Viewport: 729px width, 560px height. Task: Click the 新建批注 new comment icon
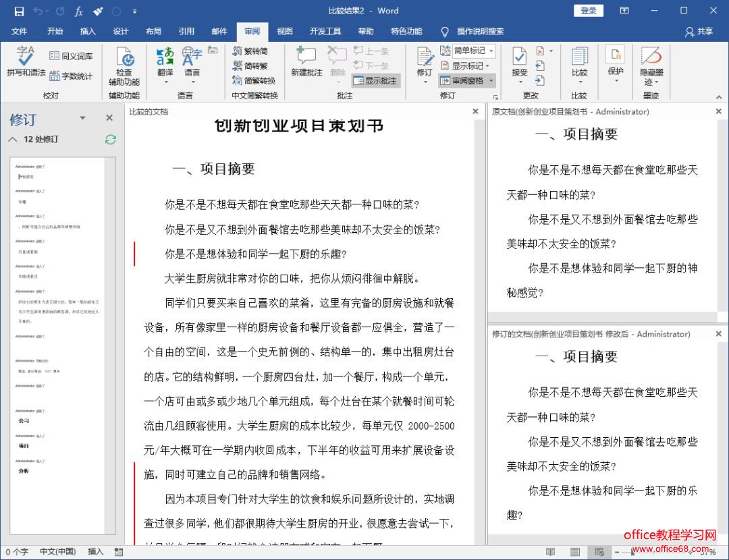(306, 57)
